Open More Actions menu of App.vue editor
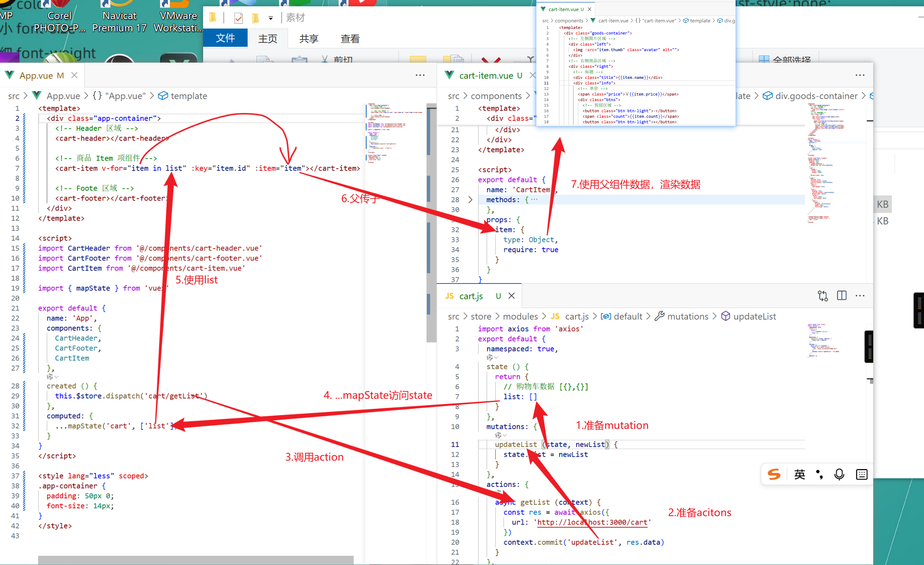Screen dimensions: 924x565 [x=420, y=75]
